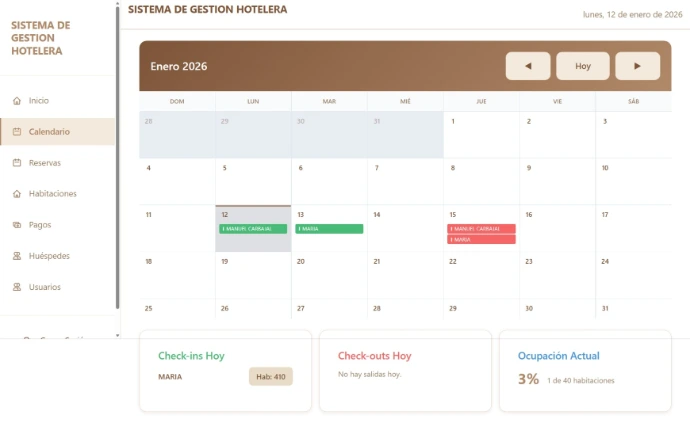The width and height of the screenshot is (690, 423).
Task: Open the Pagos menu item
Action: 40,225
